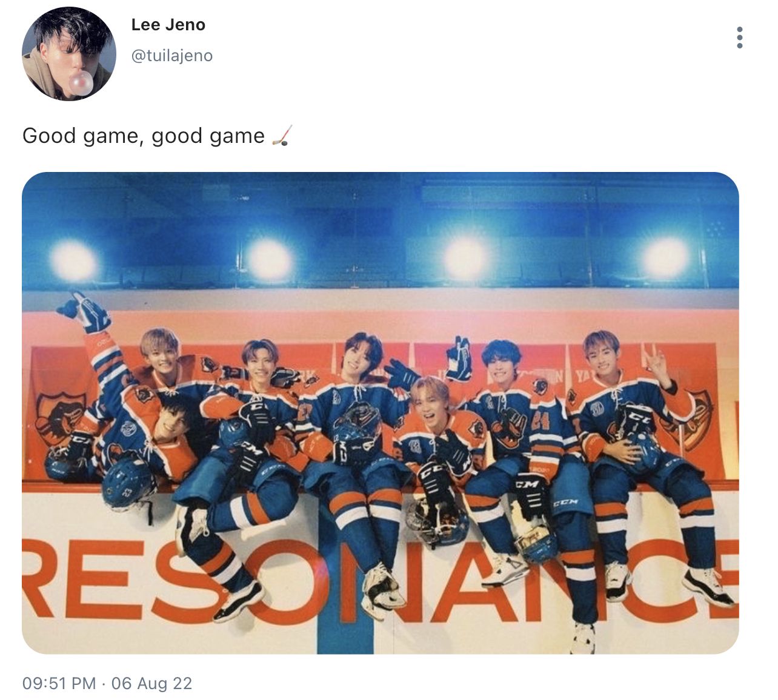Open the three-dot more options menu
Image resolution: width=778 pixels, height=700 pixels.
pos(739,38)
